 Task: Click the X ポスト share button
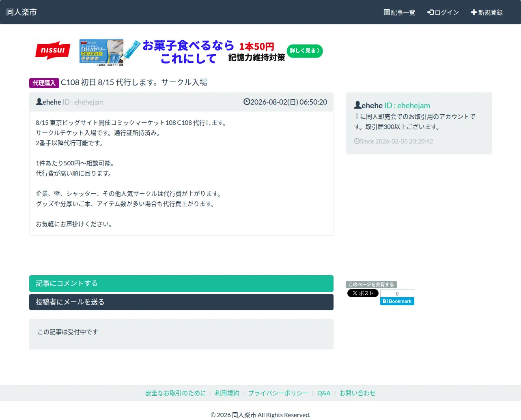pyautogui.click(x=363, y=293)
